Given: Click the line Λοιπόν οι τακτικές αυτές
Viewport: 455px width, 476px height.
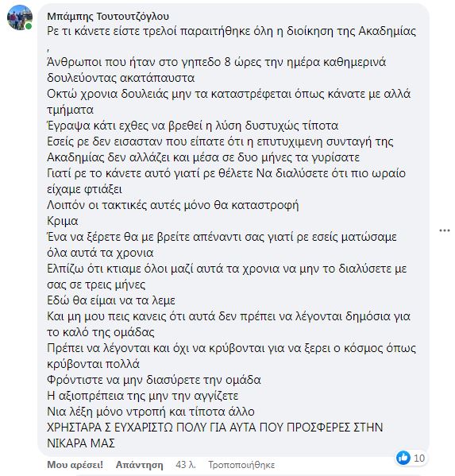Looking at the screenshot, I should pyautogui.click(x=173, y=205).
